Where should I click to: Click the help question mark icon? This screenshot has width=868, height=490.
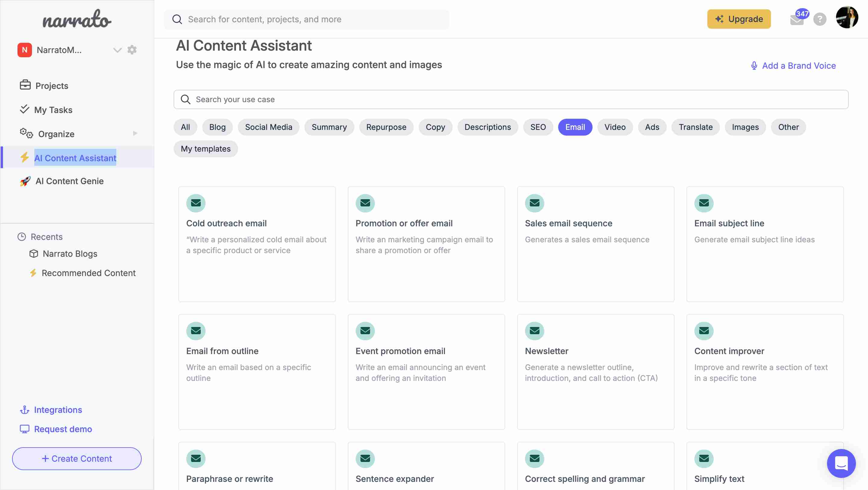[819, 19]
